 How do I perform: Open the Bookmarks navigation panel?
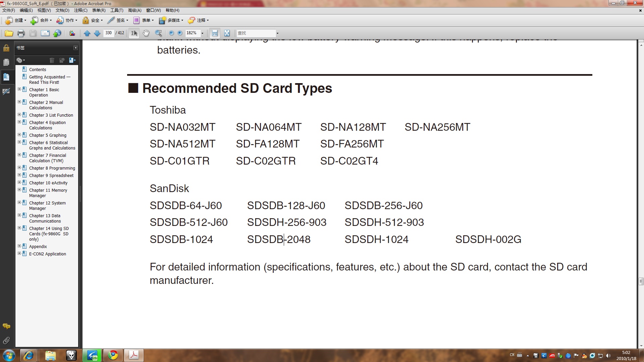tap(6, 77)
